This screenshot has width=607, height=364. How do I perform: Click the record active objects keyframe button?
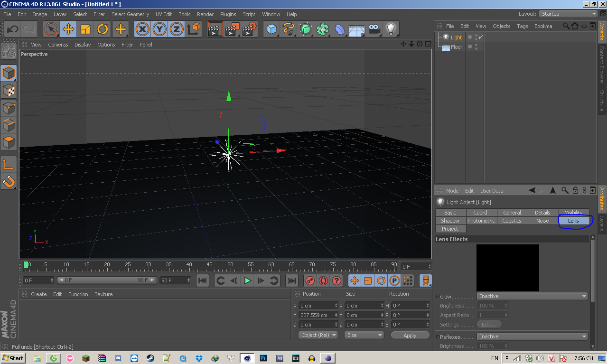310,280
